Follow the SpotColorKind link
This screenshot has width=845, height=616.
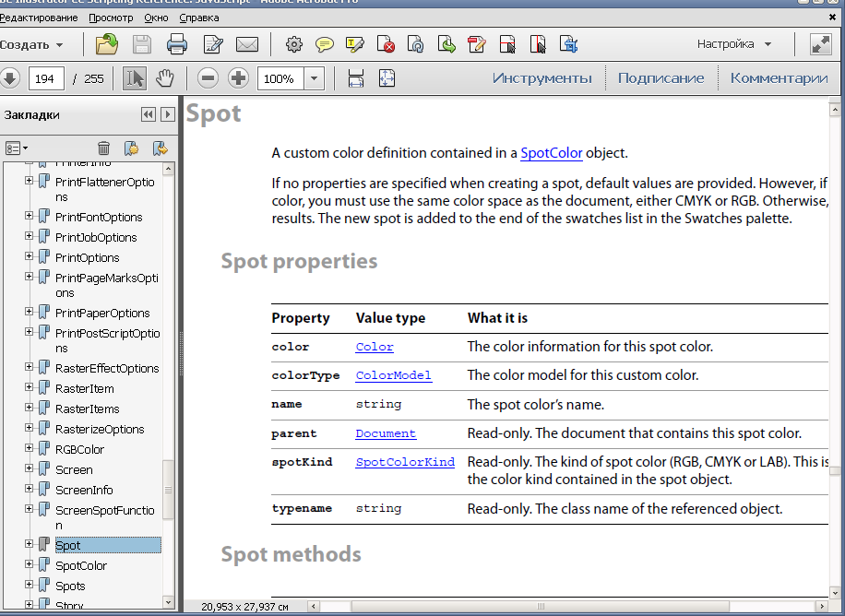coord(405,462)
